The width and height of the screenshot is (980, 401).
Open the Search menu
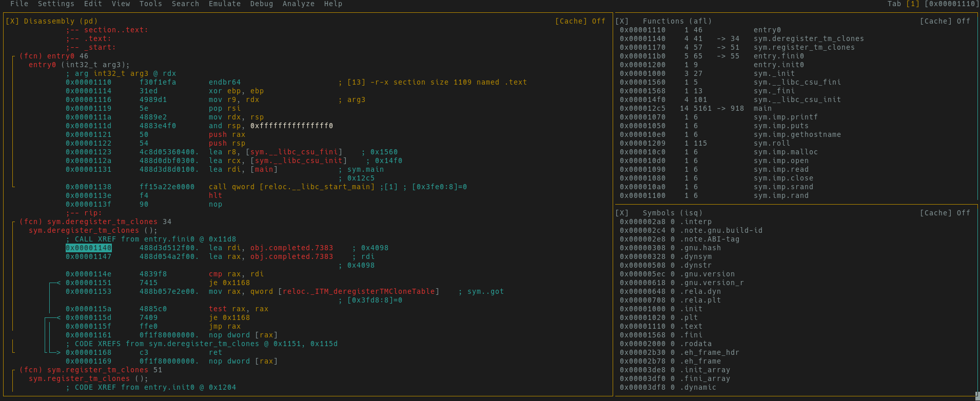tap(185, 4)
